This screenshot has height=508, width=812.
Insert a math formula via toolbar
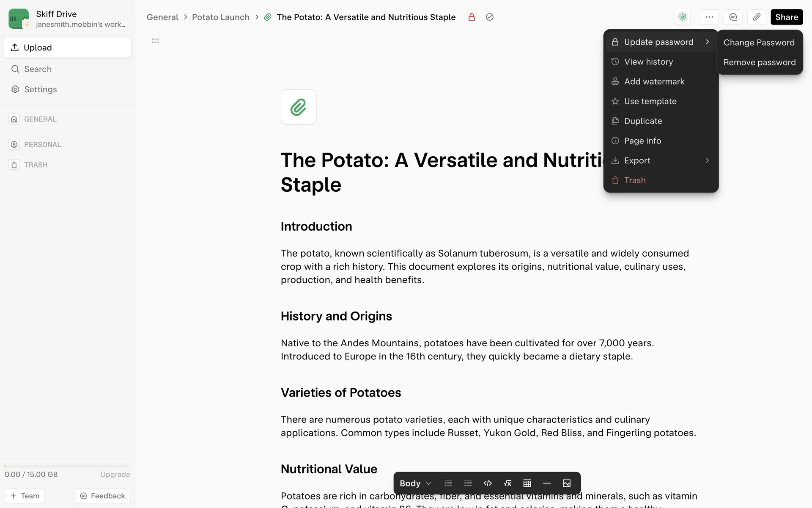(507, 483)
